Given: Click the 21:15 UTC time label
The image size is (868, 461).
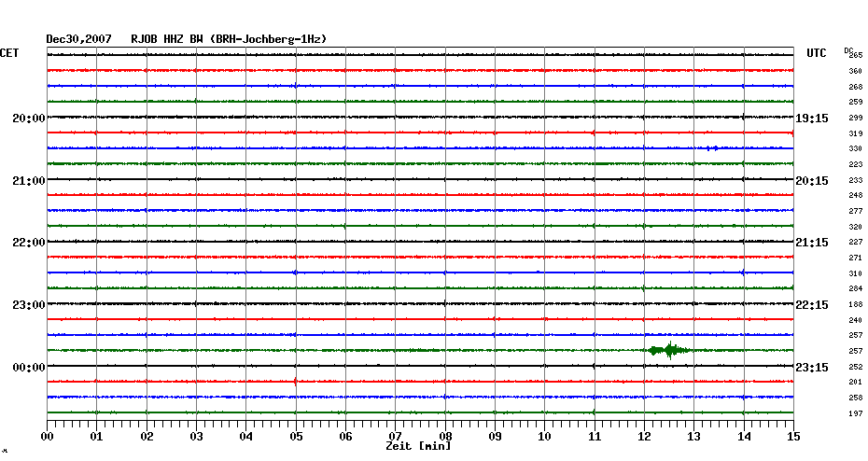Looking at the screenshot, I should pos(812,243).
